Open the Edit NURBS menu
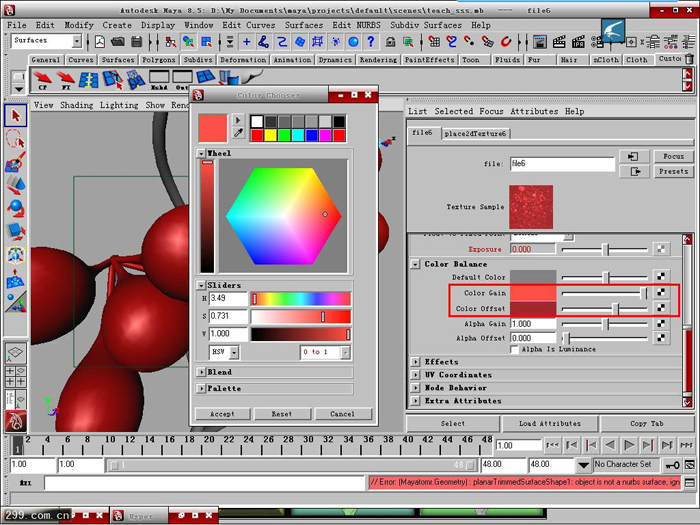This screenshot has height=525, width=700. point(356,25)
